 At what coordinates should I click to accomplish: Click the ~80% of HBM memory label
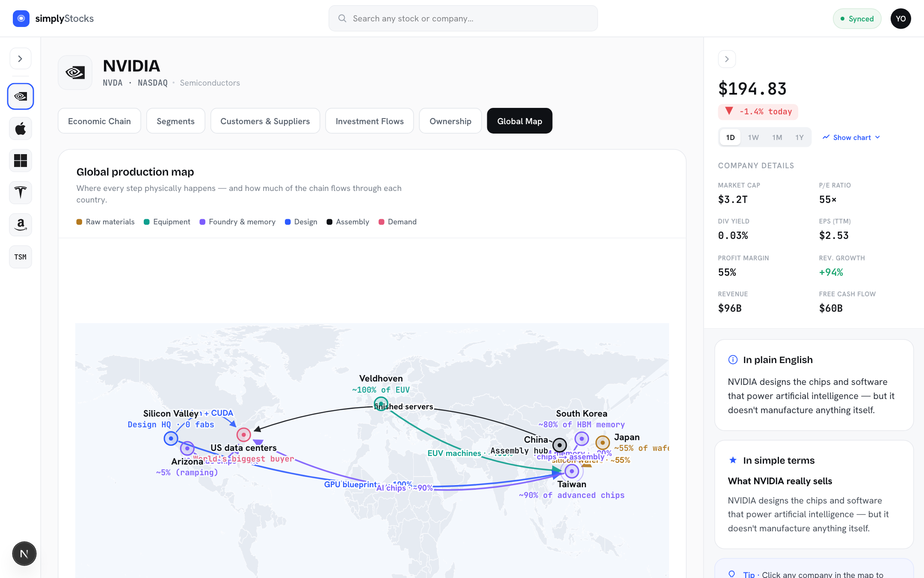581,425
